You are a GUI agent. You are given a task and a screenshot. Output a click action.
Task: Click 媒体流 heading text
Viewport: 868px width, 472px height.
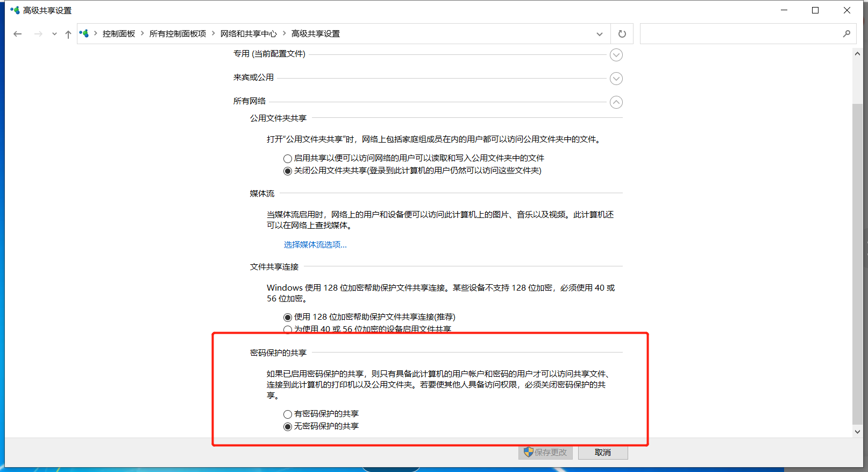[x=262, y=193]
